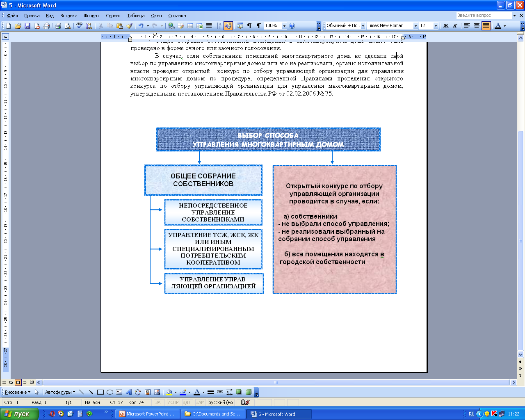Expand Fill Color dropdown arrow
Screen dimensions: 525x420
coord(176,392)
